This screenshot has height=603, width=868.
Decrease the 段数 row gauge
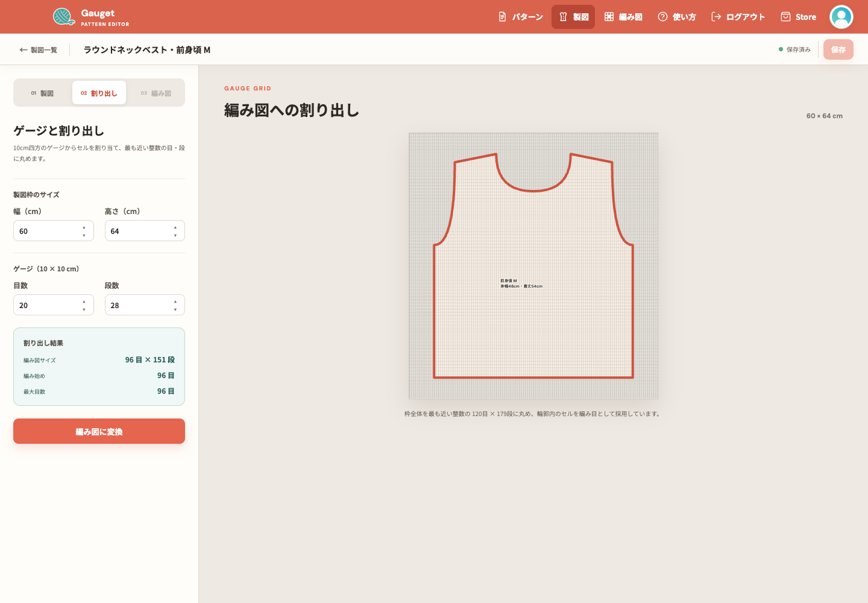[175, 309]
